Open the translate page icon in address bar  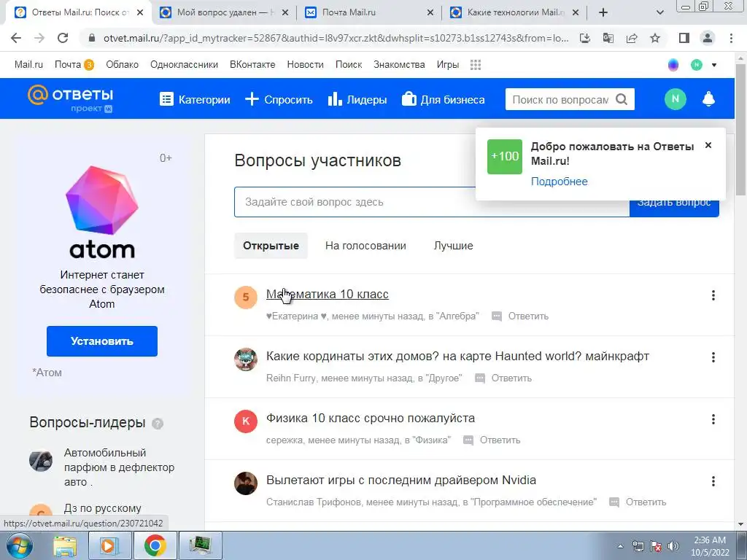(608, 38)
